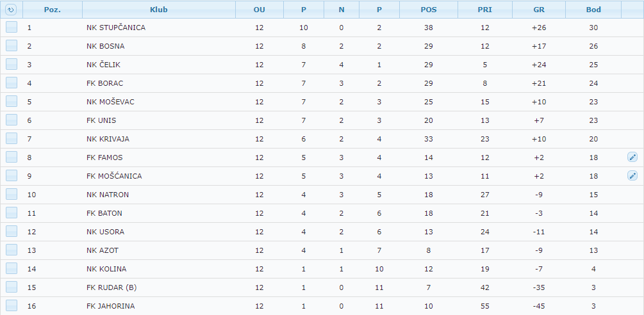Click the NK NATRON club name cell
644x315 pixels.
click(108, 195)
